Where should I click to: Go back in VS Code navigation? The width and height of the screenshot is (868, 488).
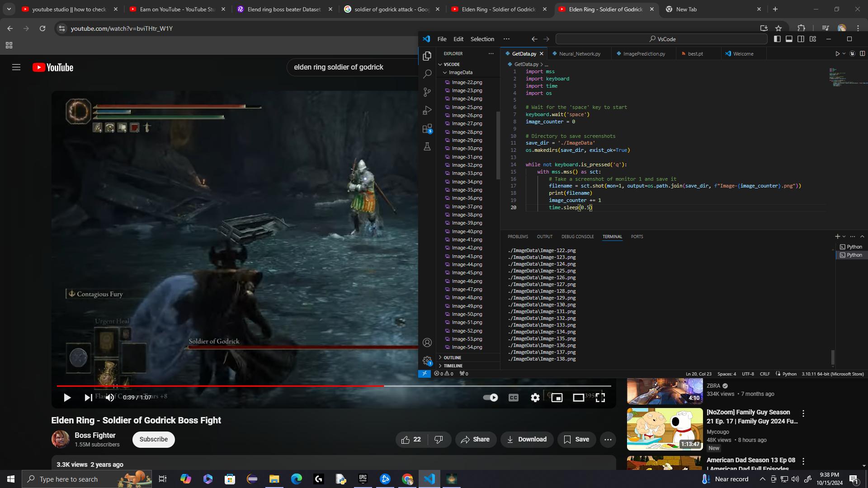point(534,39)
